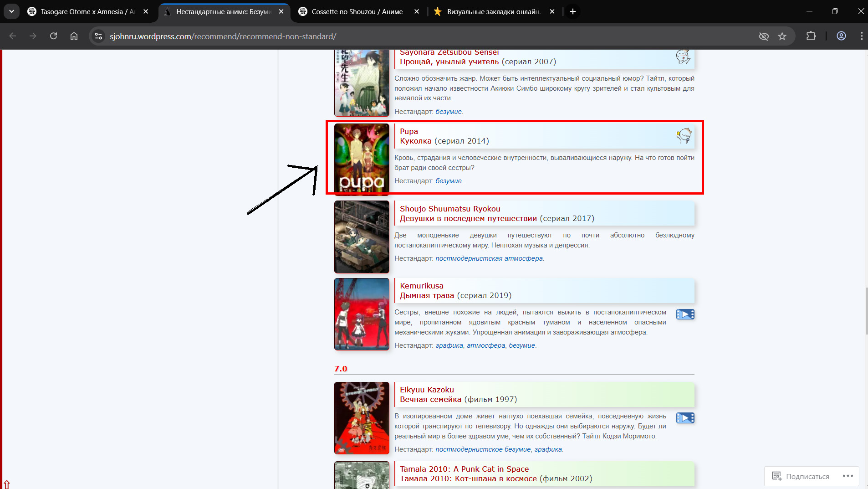
Task: Switch to the Tasogare Otome x Amnesia tab
Action: point(87,12)
